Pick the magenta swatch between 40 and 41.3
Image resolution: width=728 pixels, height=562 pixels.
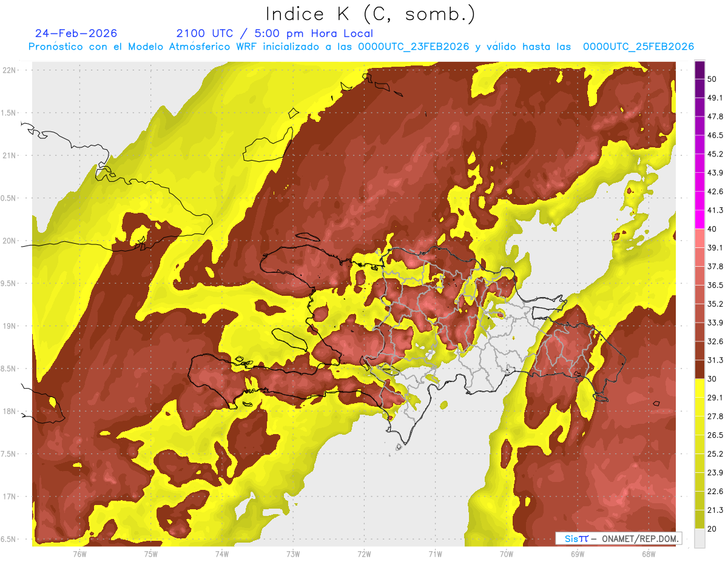699,219
